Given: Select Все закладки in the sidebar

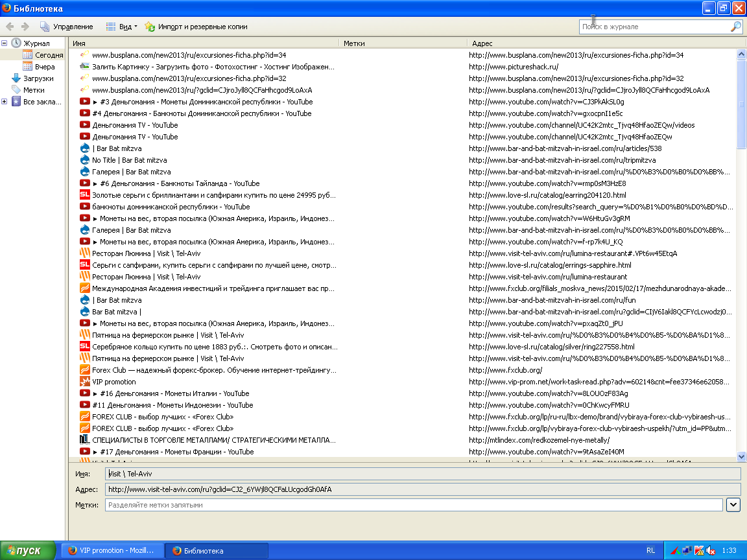Looking at the screenshot, I should coord(42,102).
